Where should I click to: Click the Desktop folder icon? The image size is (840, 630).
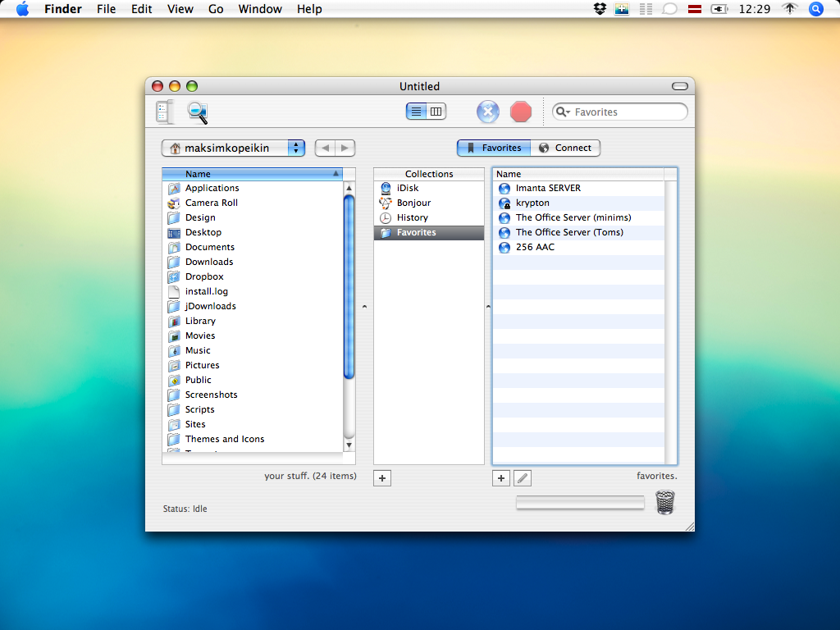point(174,232)
